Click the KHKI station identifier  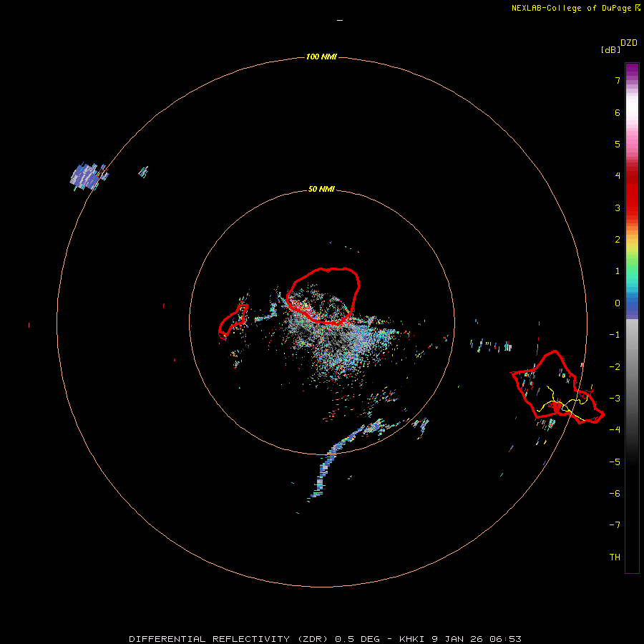(x=412, y=639)
